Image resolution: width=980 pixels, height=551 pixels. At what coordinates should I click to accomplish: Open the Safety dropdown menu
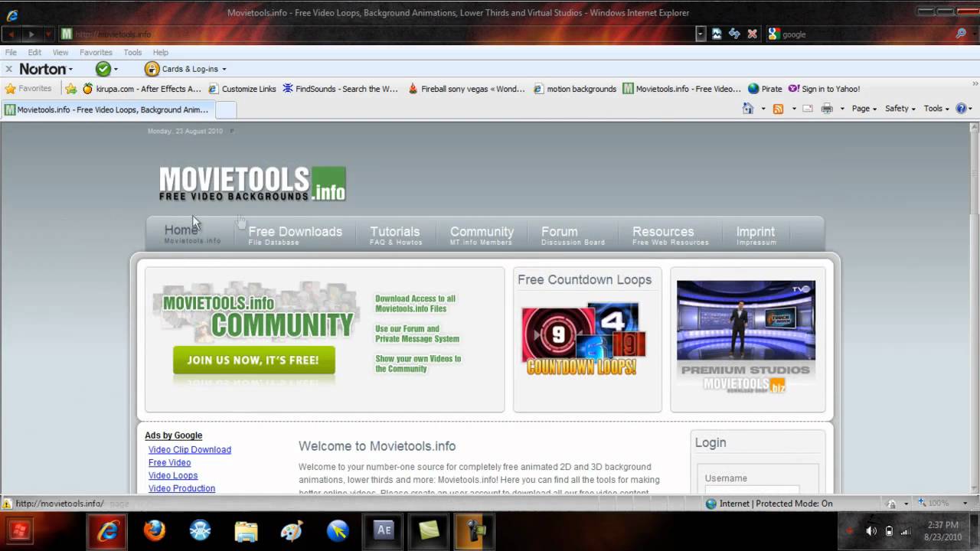click(x=900, y=109)
